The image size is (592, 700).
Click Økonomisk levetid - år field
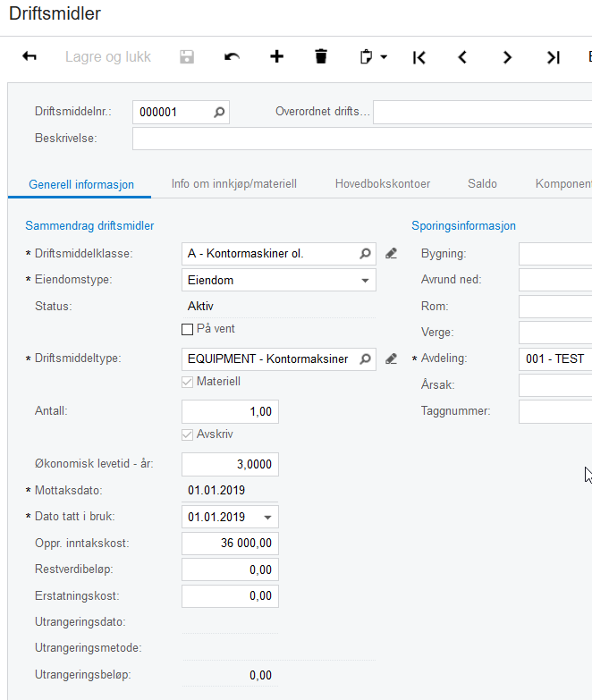pyautogui.click(x=230, y=464)
